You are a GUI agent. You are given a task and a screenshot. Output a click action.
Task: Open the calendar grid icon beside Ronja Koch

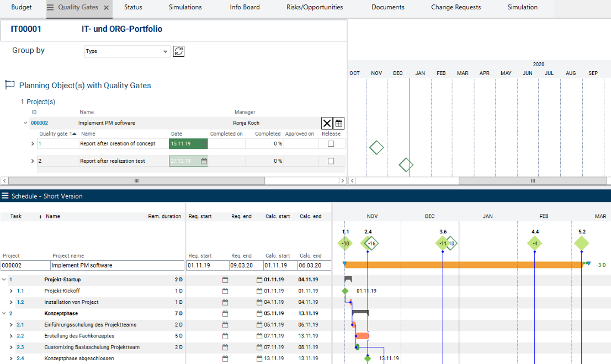tap(339, 124)
